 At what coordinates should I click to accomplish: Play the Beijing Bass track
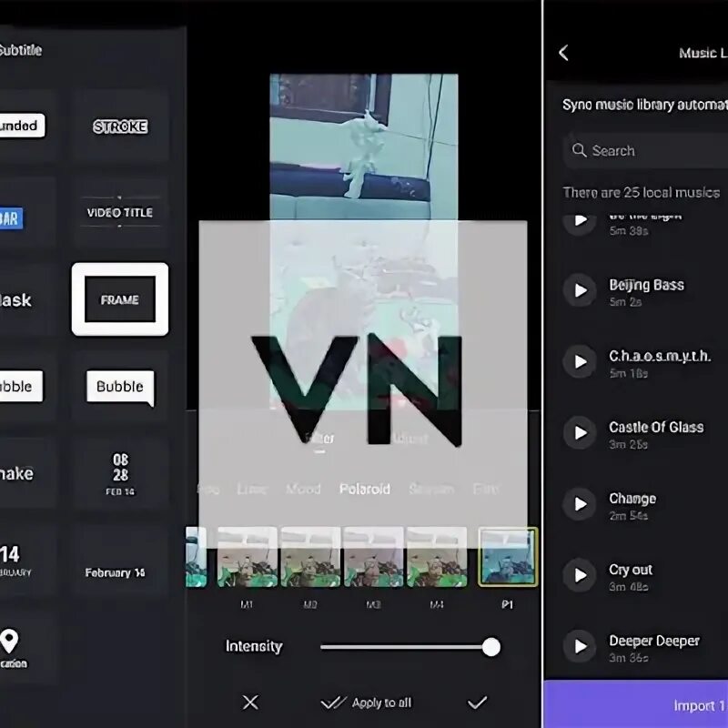(x=580, y=290)
